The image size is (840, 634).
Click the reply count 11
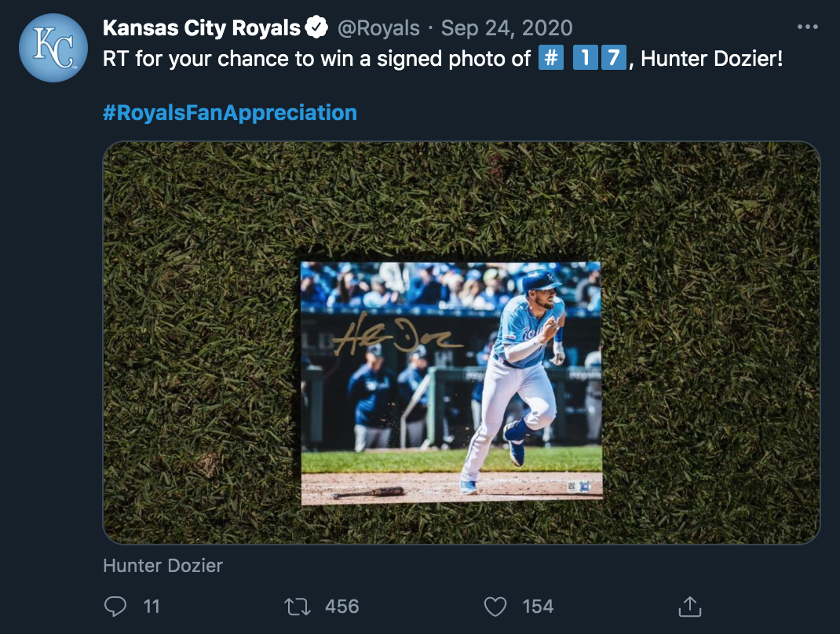pyautogui.click(x=152, y=606)
